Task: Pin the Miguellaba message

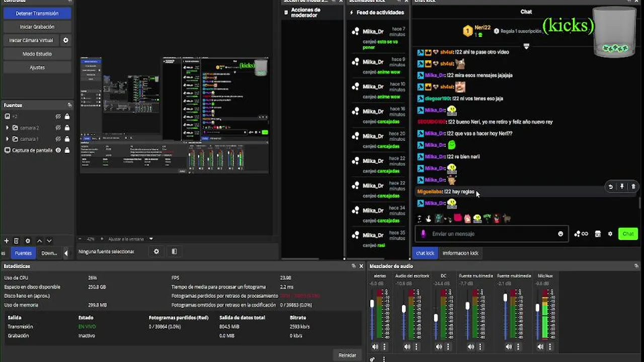Action: tap(622, 187)
